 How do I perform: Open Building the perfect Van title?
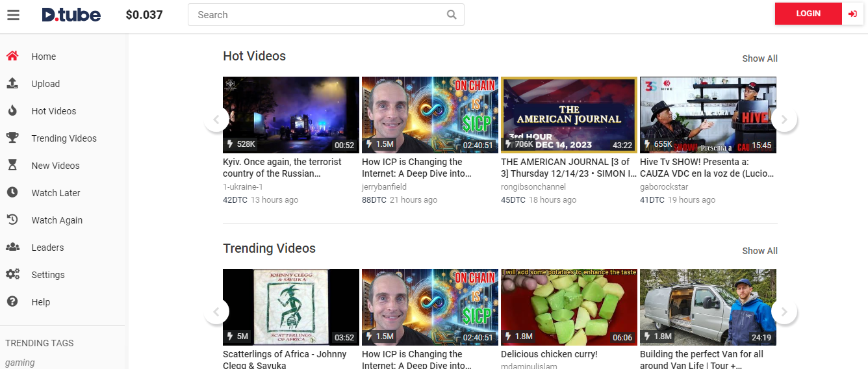702,360
